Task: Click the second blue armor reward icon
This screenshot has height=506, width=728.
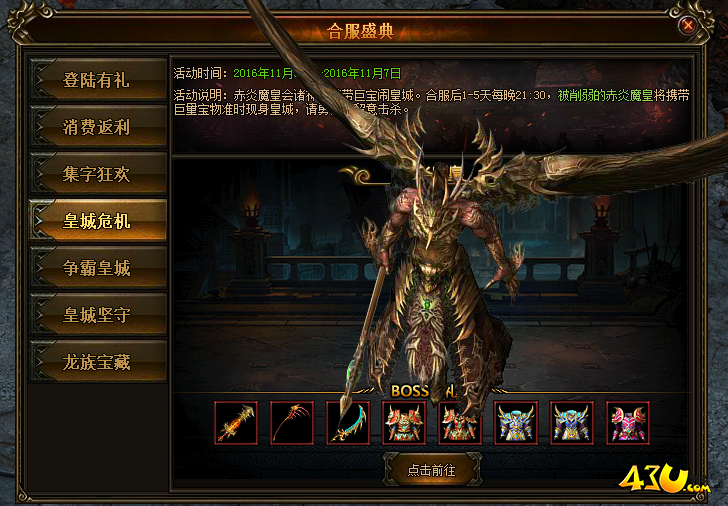Action: (x=572, y=423)
